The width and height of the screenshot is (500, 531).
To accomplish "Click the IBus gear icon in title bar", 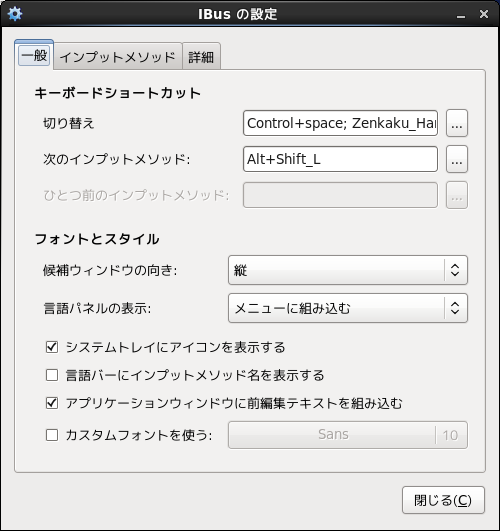I will 15,14.
